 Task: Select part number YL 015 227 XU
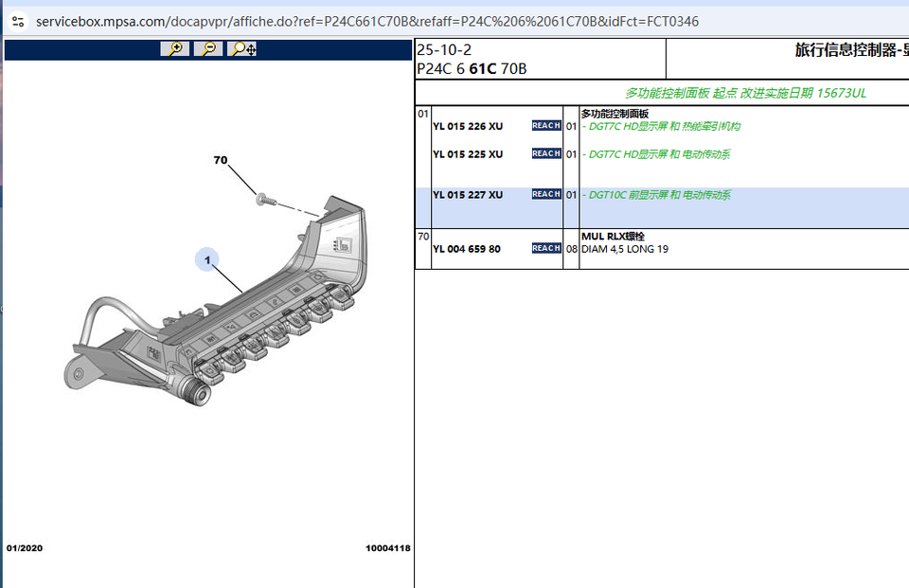click(x=468, y=194)
